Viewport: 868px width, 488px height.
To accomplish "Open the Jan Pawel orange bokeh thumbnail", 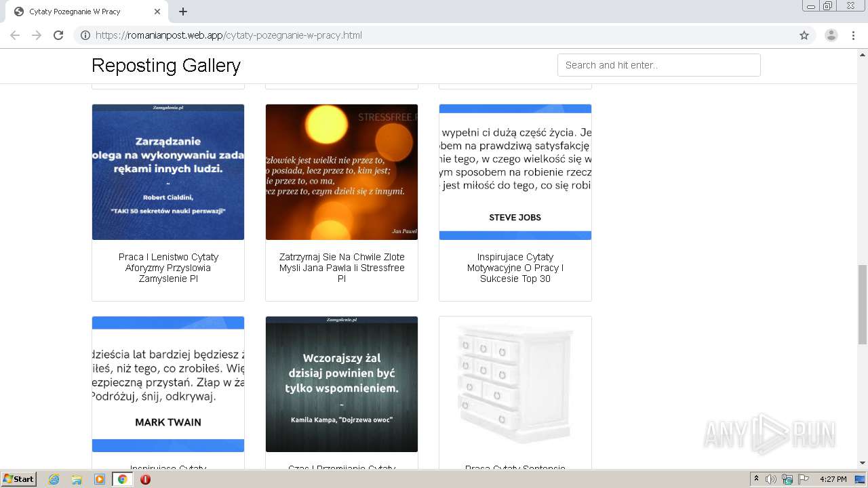I will pyautogui.click(x=342, y=172).
